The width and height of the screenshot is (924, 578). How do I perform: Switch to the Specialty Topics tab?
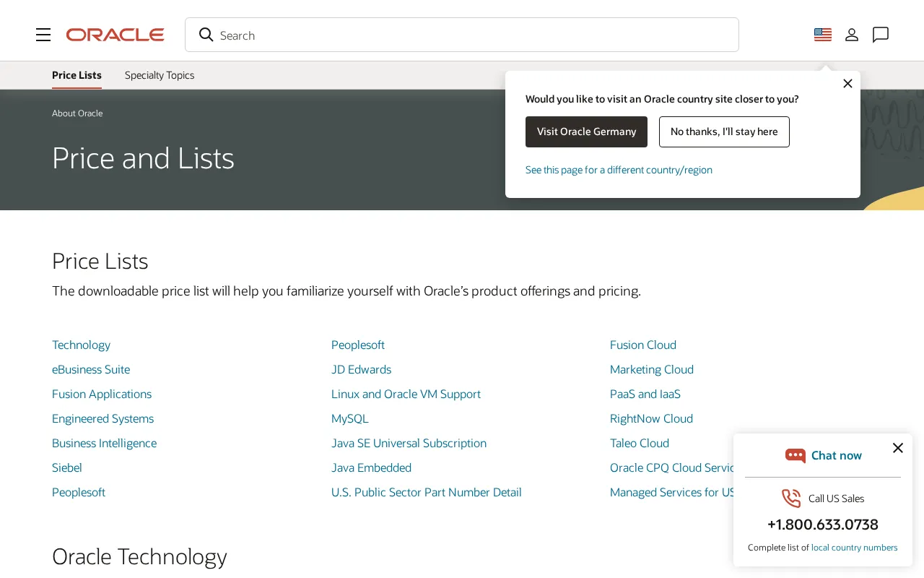pos(160,75)
